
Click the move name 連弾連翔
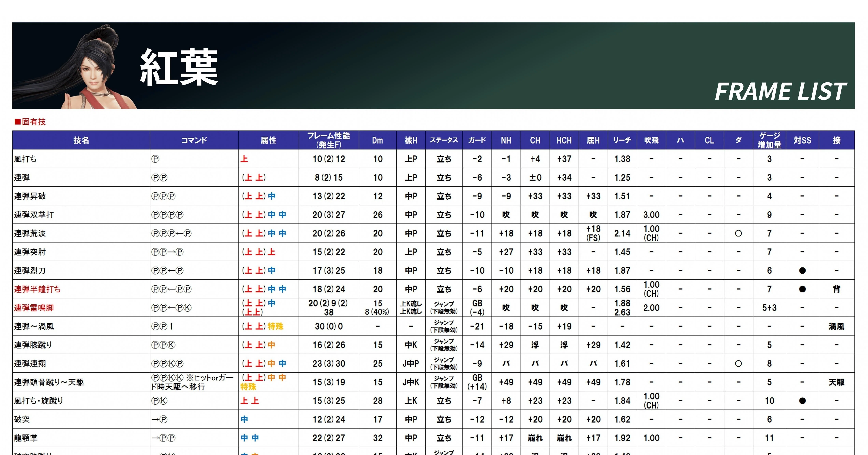pyautogui.click(x=30, y=364)
